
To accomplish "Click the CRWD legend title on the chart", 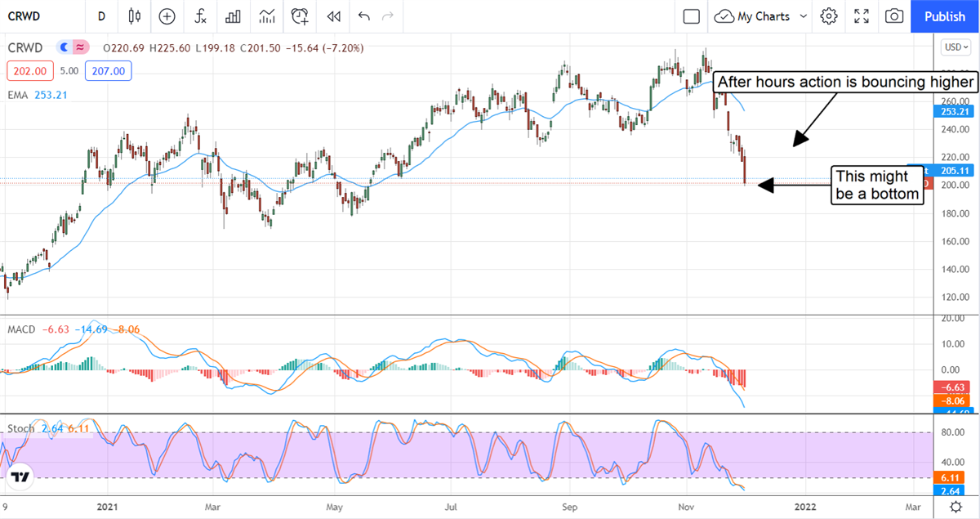I will 25,48.
